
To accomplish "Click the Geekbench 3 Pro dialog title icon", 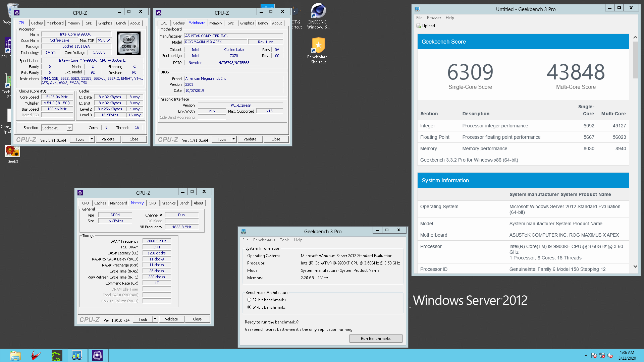I will [x=244, y=231].
